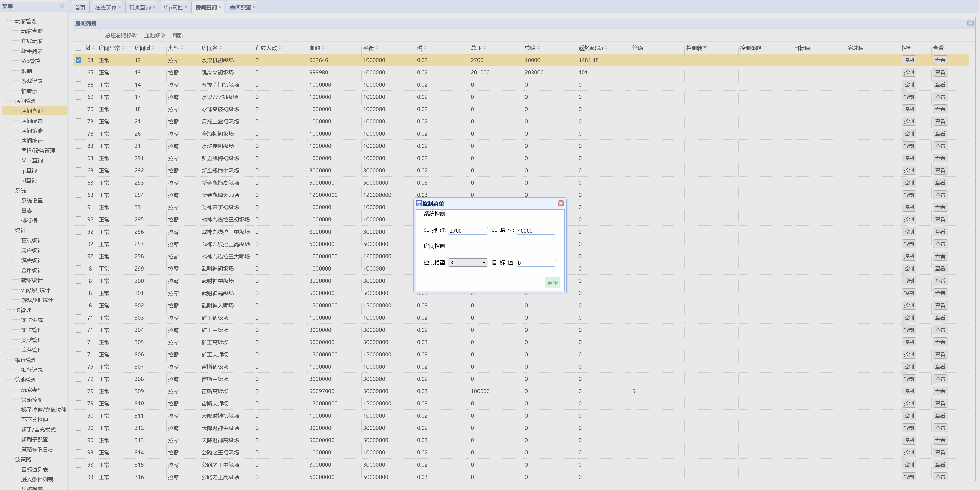Close the 房间查询 tab via its x

coord(220,7)
